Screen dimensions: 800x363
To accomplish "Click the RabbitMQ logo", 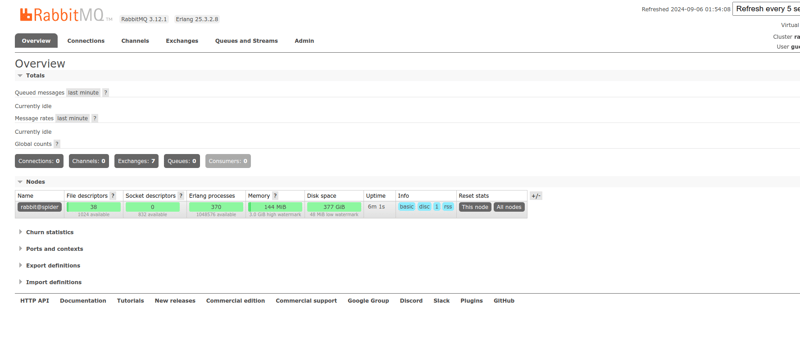I will (x=66, y=15).
